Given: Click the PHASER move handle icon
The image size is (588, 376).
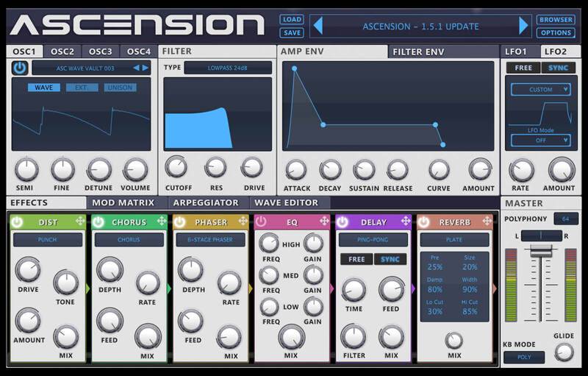Looking at the screenshot, I should [x=243, y=221].
